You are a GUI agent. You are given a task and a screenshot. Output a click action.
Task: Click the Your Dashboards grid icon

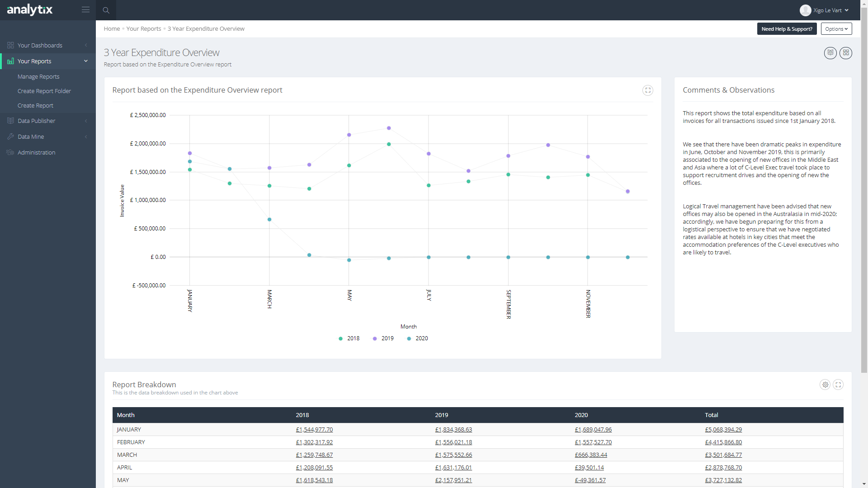(10, 45)
